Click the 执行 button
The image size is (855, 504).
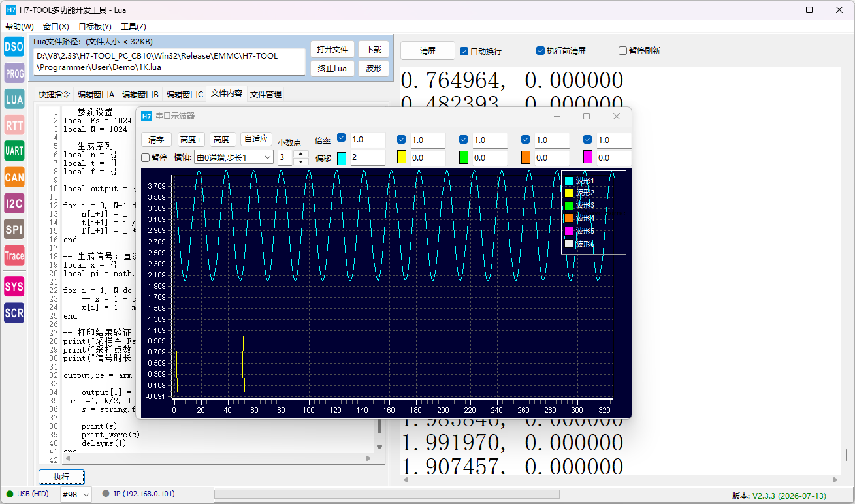pos(61,477)
